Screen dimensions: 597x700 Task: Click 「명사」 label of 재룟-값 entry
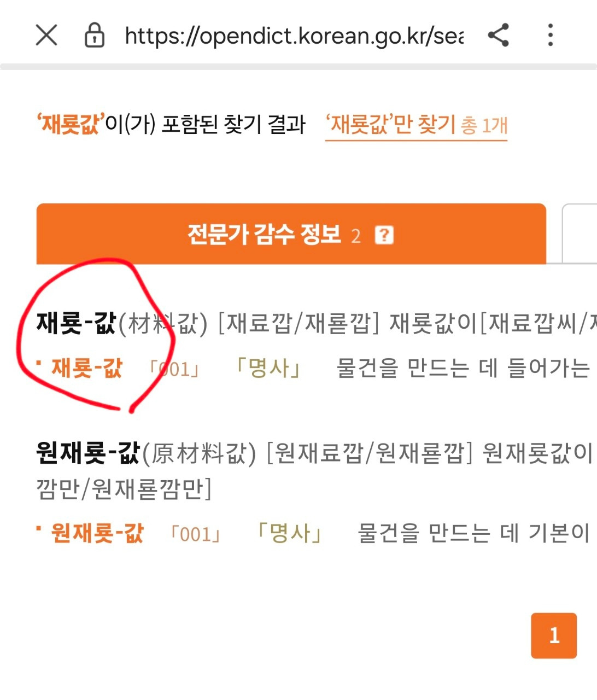tap(267, 368)
